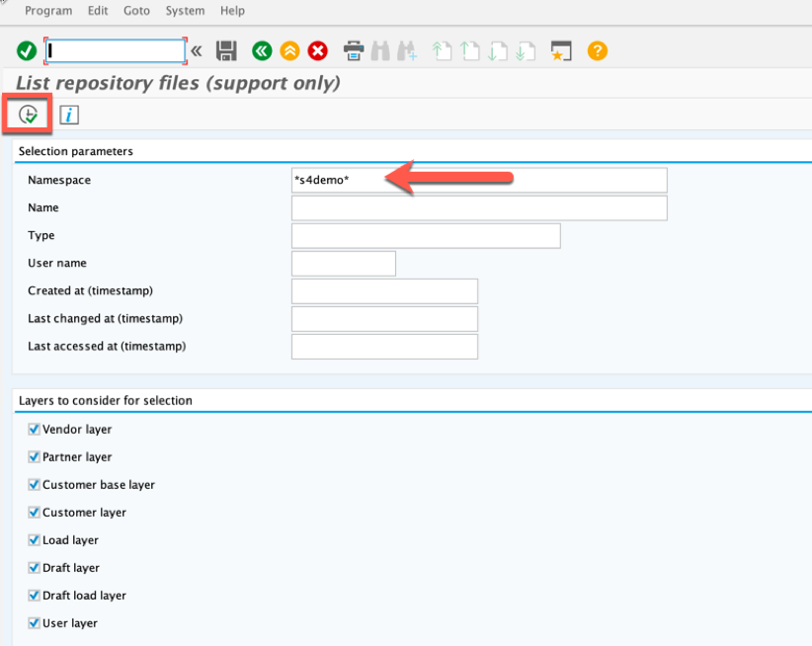Image resolution: width=812 pixels, height=646 pixels.
Task: Click the red Cancel icon
Action: (x=318, y=51)
